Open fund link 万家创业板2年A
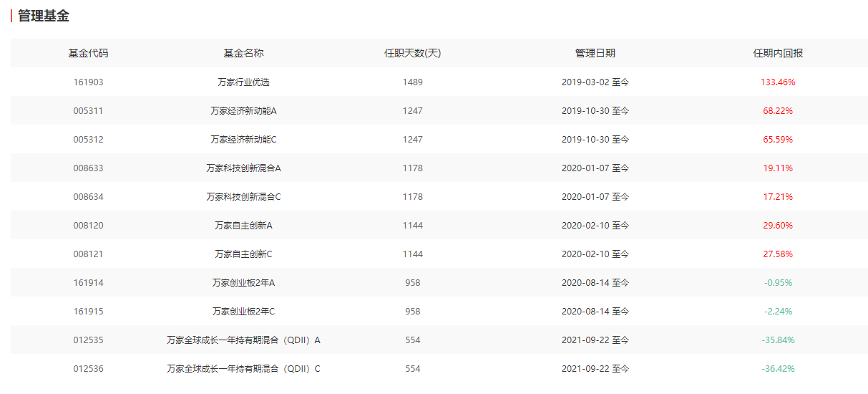This screenshot has width=868, height=394. [x=243, y=283]
